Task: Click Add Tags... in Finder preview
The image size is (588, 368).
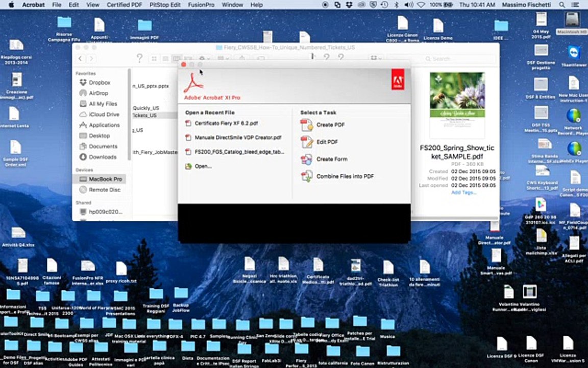Action: pos(463,193)
